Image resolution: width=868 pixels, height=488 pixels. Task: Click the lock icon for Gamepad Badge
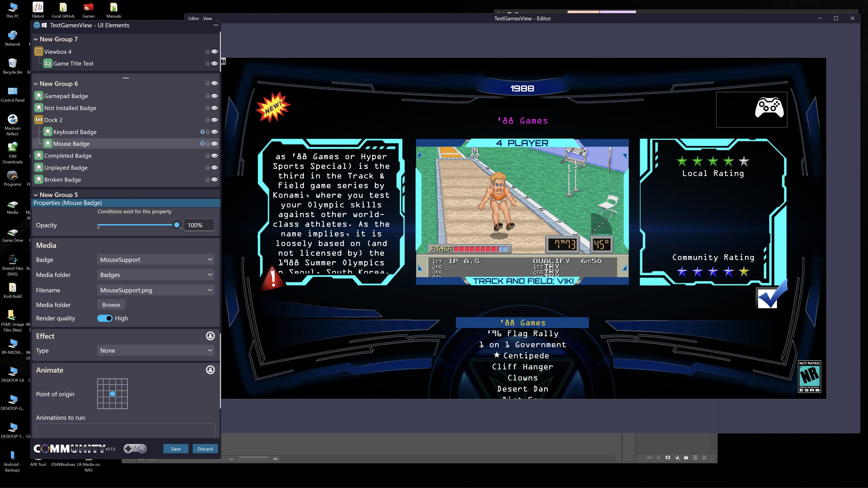tap(208, 96)
